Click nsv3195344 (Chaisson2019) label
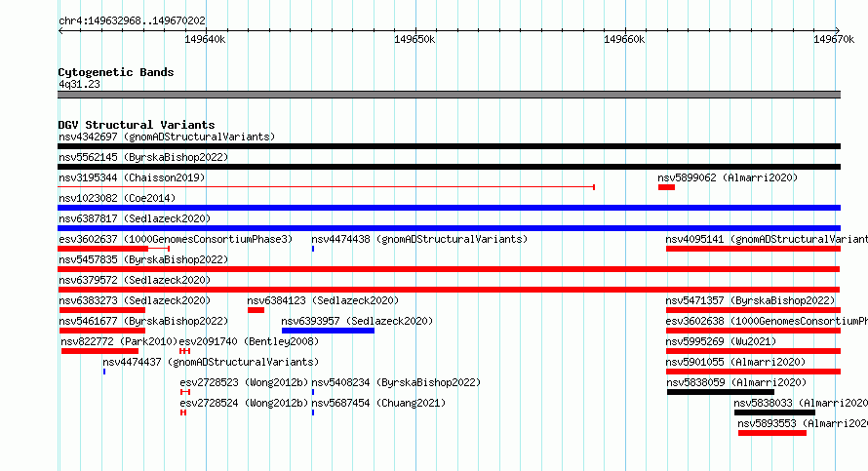This screenshot has height=471, width=868. 132,177
